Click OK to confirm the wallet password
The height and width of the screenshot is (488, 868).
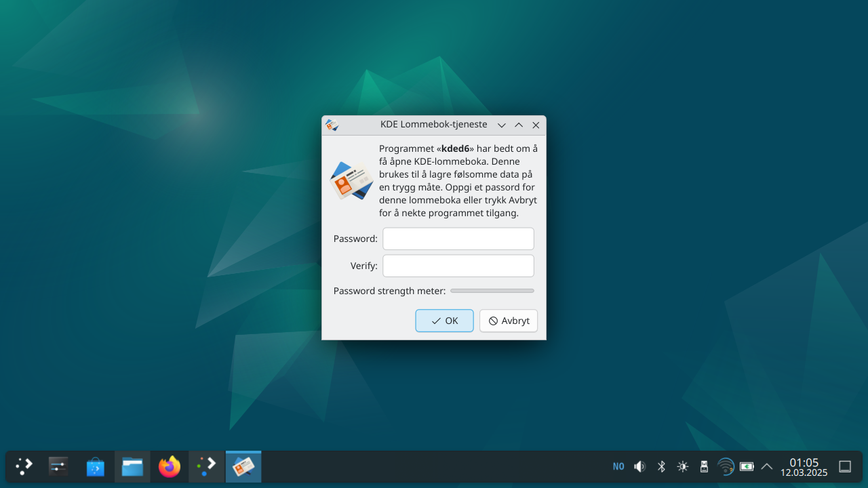pyautogui.click(x=444, y=321)
